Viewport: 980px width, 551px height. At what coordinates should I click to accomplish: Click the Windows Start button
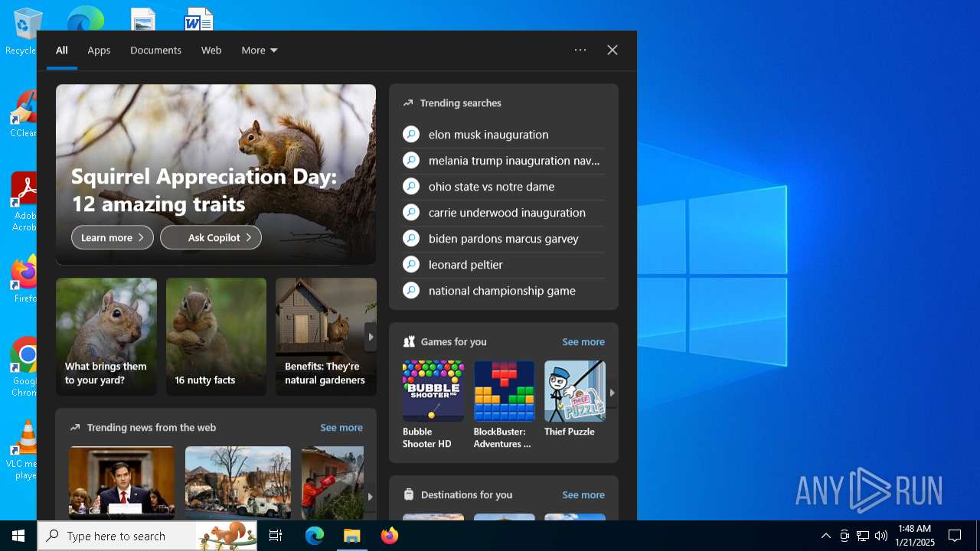point(18,536)
